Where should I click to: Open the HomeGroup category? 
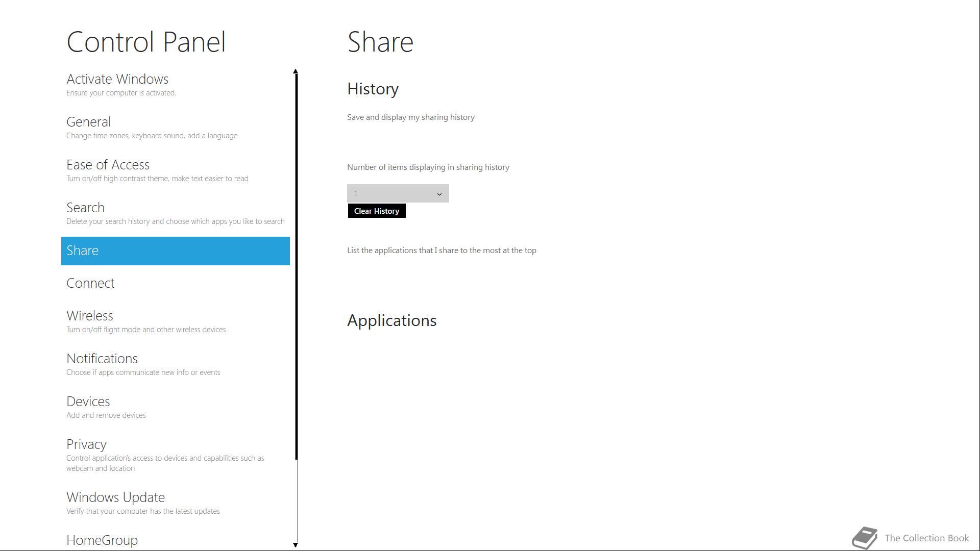coord(175,540)
